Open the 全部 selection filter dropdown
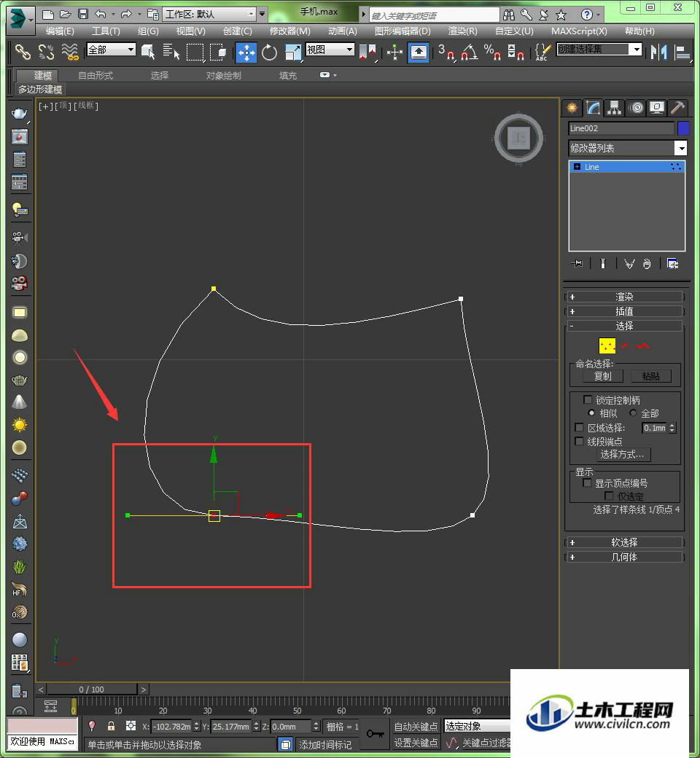700x758 pixels. click(111, 50)
